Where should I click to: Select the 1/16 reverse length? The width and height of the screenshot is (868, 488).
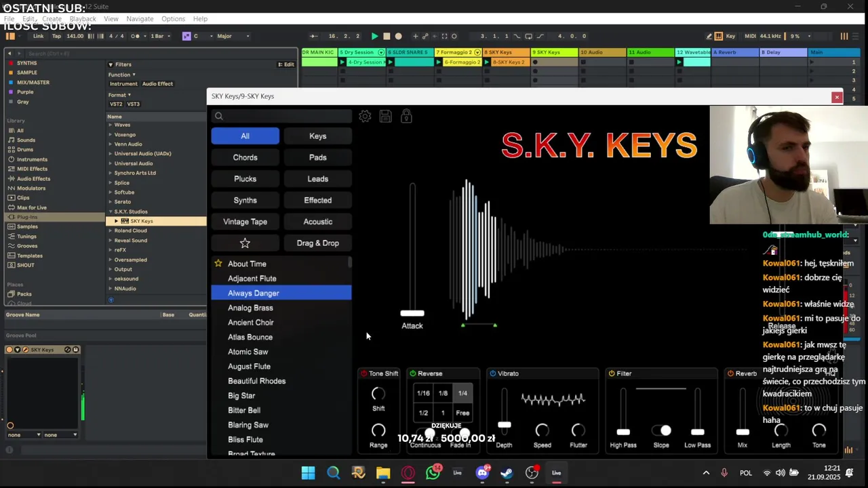coord(423,393)
